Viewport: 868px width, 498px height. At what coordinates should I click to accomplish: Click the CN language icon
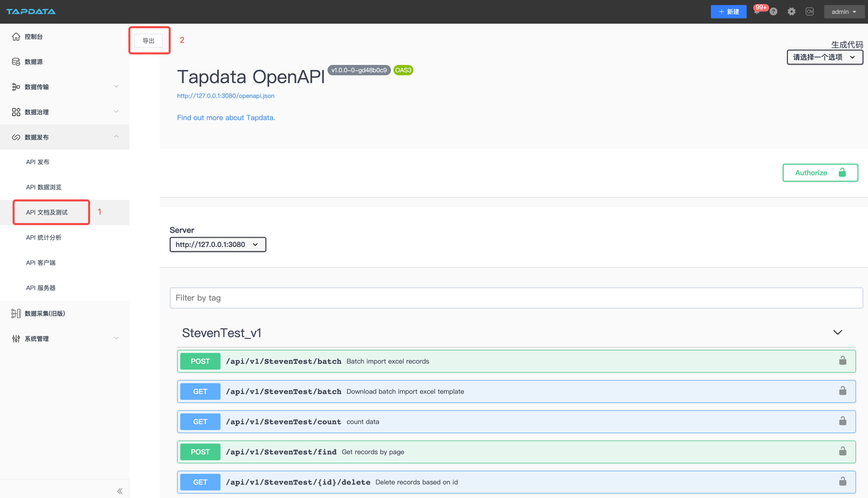coord(810,12)
